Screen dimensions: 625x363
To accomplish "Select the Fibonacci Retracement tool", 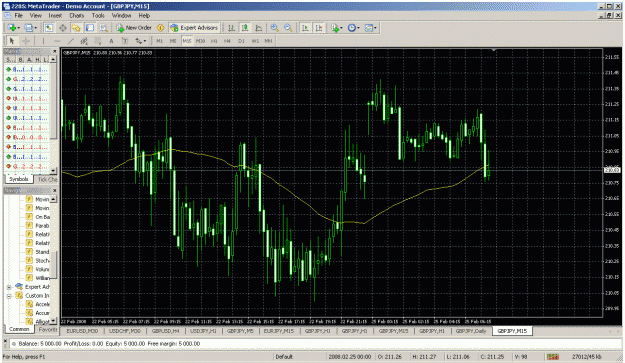I will pyautogui.click(x=98, y=41).
